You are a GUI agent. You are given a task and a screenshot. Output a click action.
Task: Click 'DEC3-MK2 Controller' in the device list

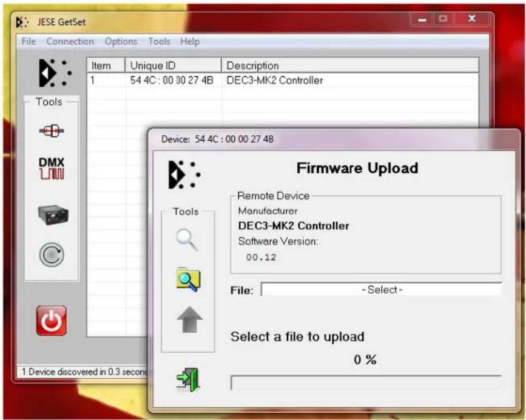pos(275,81)
